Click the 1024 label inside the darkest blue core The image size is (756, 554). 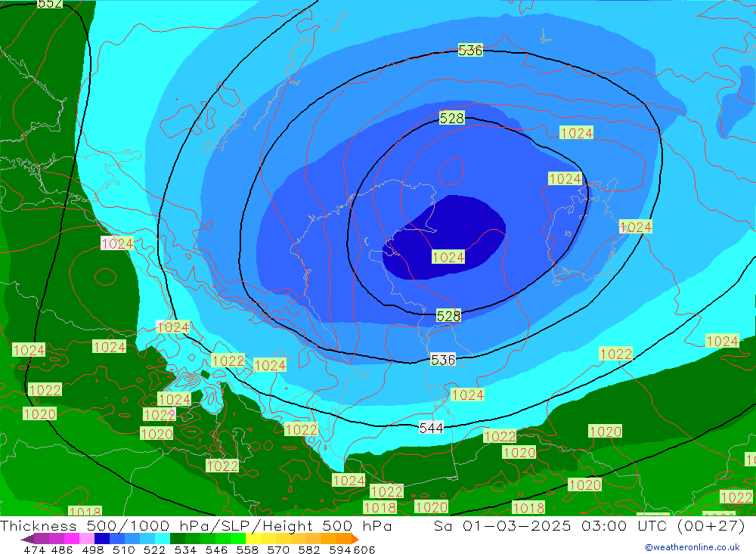[448, 257]
